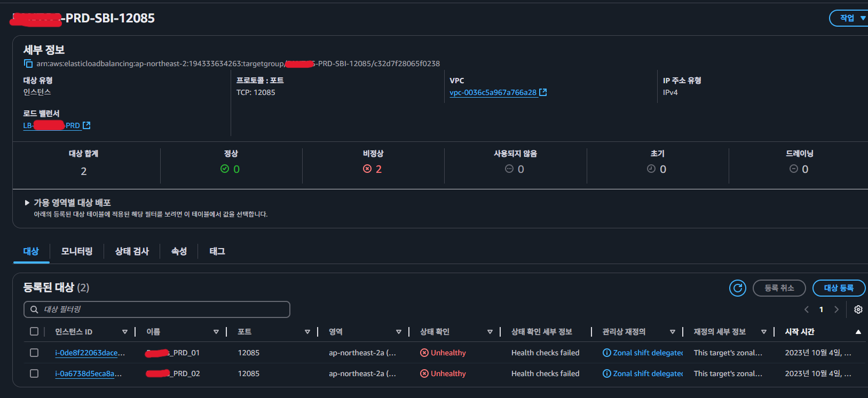Sort by the 시작 시간 column arrow
This screenshot has height=398, width=868.
[x=858, y=332]
